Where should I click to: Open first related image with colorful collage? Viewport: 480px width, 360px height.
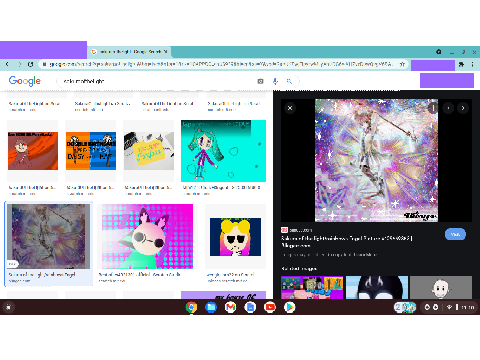pos(312,287)
